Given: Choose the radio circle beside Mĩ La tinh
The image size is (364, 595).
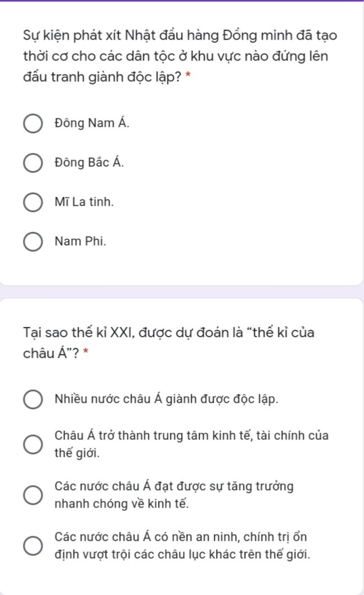Looking at the screenshot, I should tap(33, 203).
